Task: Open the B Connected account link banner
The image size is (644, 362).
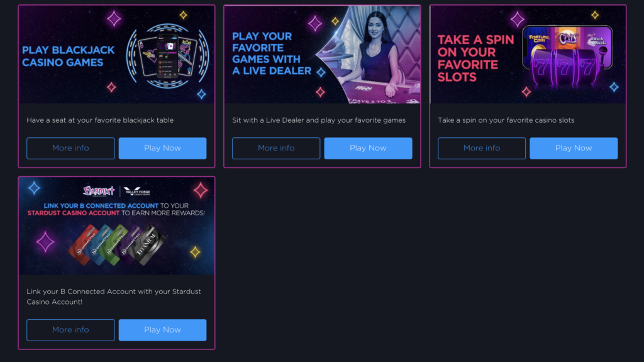Action: [116, 226]
